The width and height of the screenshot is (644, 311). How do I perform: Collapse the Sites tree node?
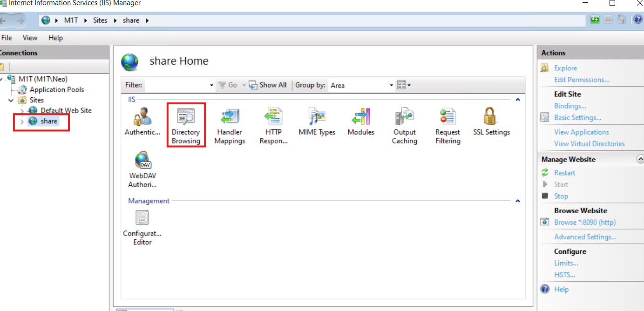tap(11, 100)
